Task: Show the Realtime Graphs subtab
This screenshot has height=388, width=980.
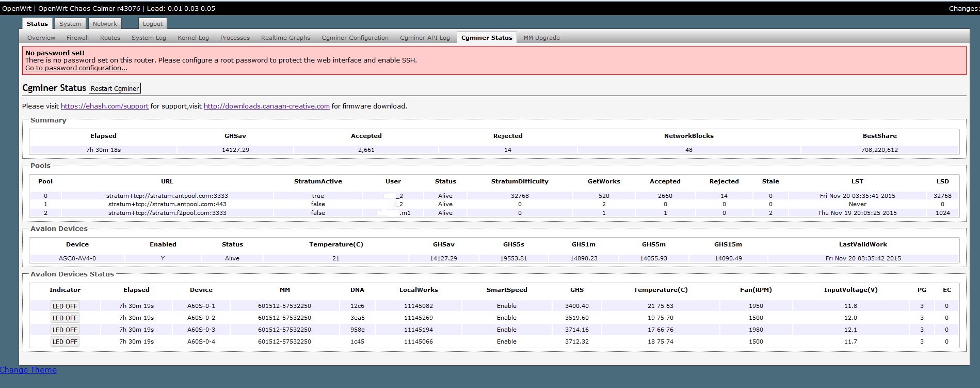Action: (x=285, y=38)
